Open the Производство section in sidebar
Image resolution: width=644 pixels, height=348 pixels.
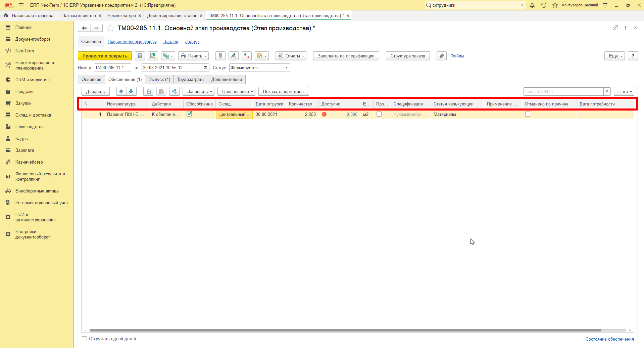30,127
